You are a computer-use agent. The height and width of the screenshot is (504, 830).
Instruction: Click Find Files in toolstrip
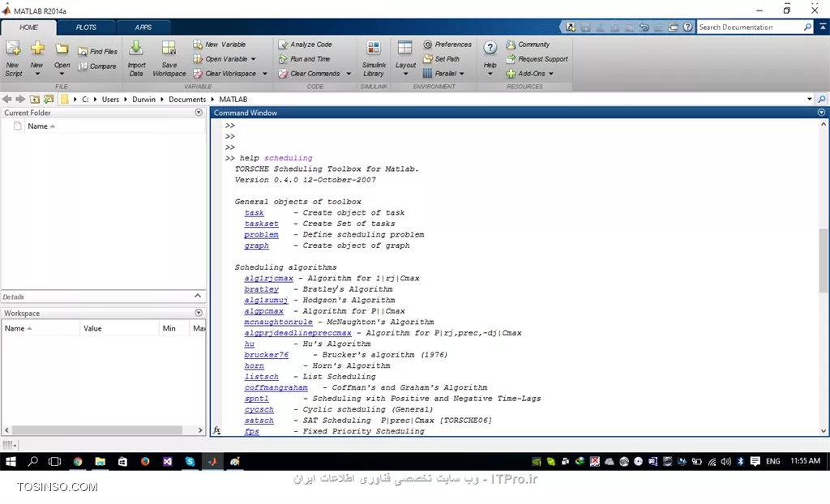pyautogui.click(x=98, y=51)
